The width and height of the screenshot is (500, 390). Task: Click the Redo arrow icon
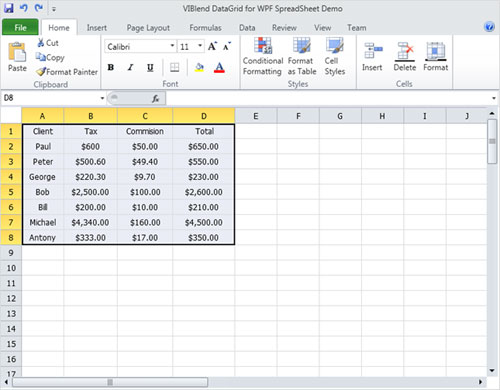39,8
